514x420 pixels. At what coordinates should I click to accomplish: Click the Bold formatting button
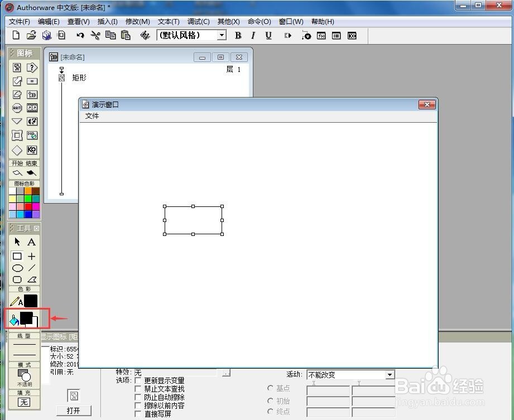tap(238, 35)
